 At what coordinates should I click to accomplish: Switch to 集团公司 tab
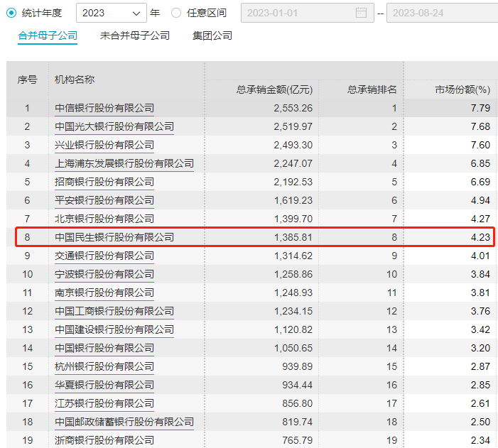tap(212, 35)
